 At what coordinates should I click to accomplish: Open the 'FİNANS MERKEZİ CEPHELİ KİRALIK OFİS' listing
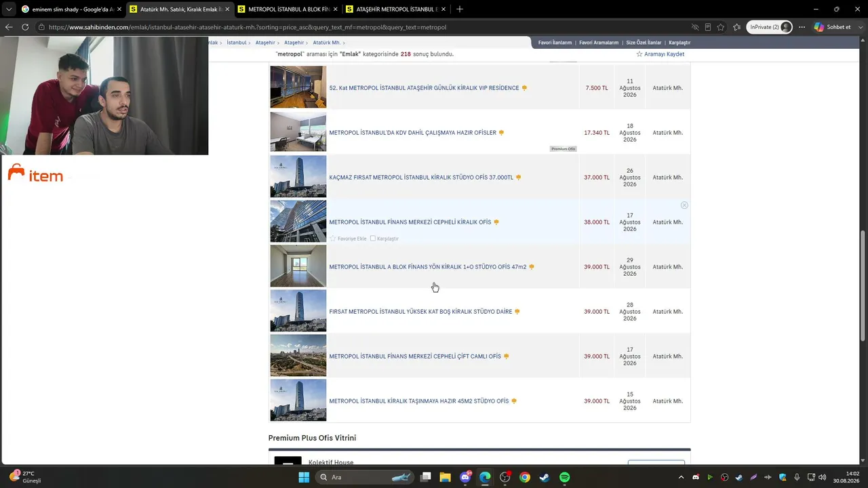point(410,222)
